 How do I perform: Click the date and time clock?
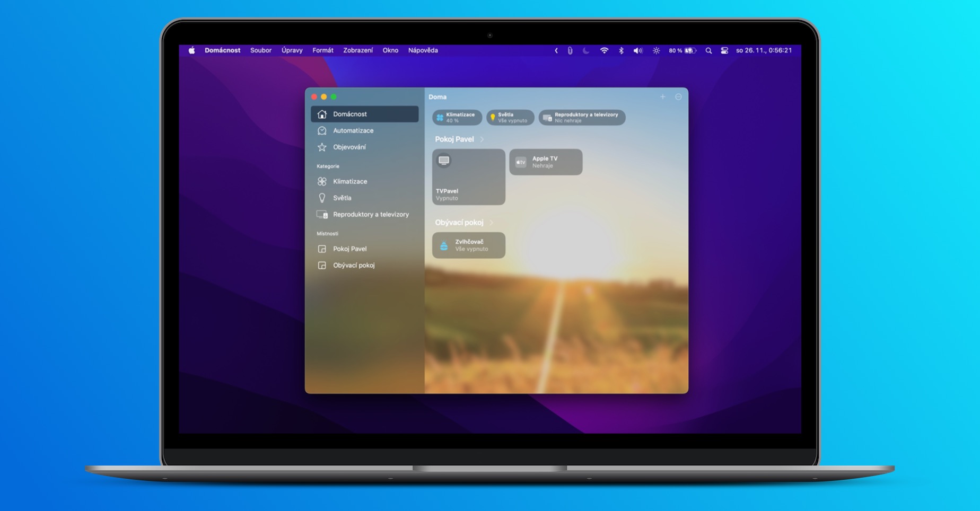pyautogui.click(x=764, y=50)
